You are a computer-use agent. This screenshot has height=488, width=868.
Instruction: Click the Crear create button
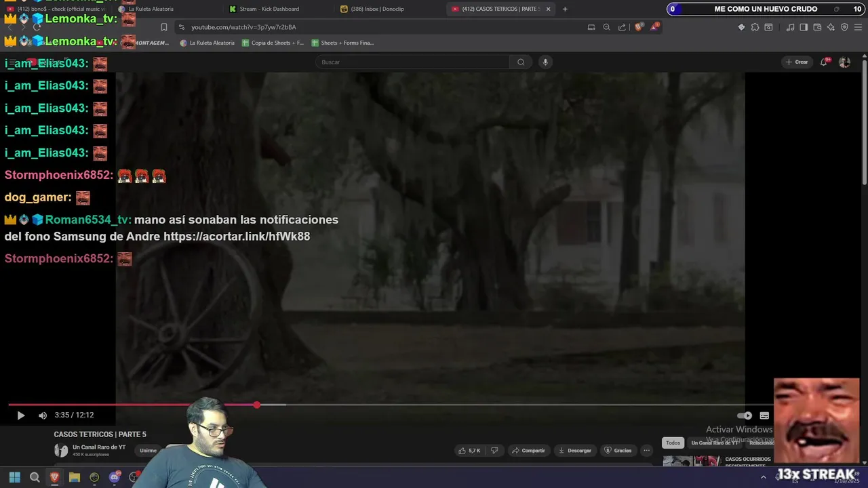(x=797, y=62)
